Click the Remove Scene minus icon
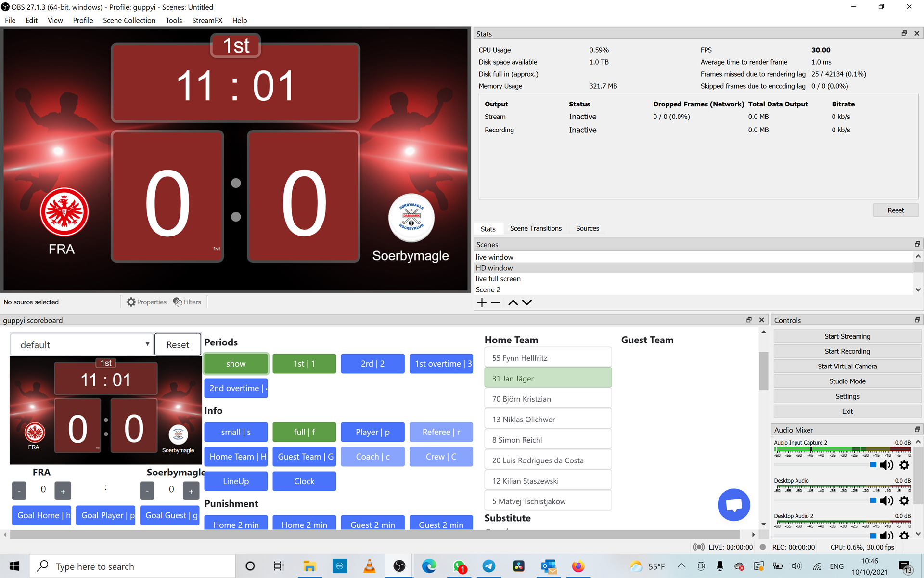 pos(496,302)
